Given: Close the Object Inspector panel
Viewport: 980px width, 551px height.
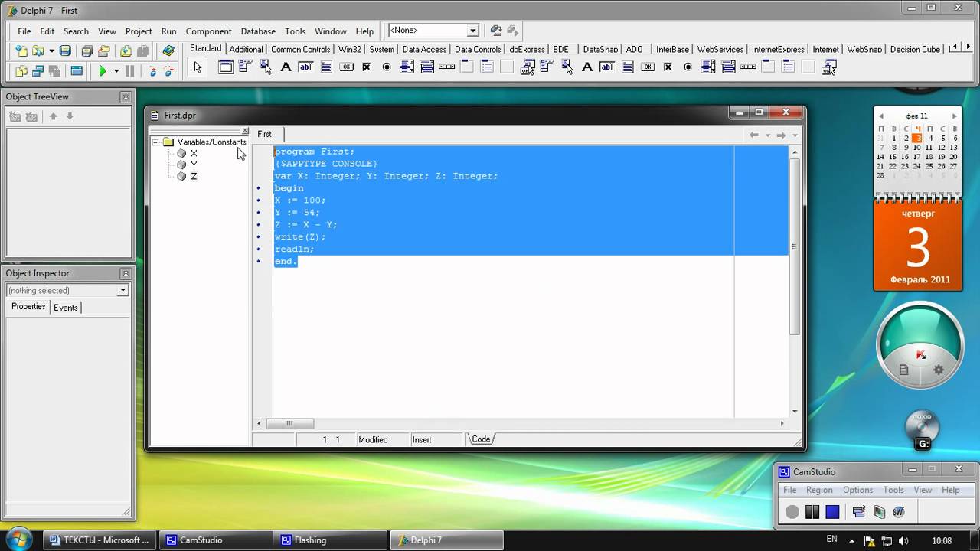Looking at the screenshot, I should pyautogui.click(x=126, y=273).
